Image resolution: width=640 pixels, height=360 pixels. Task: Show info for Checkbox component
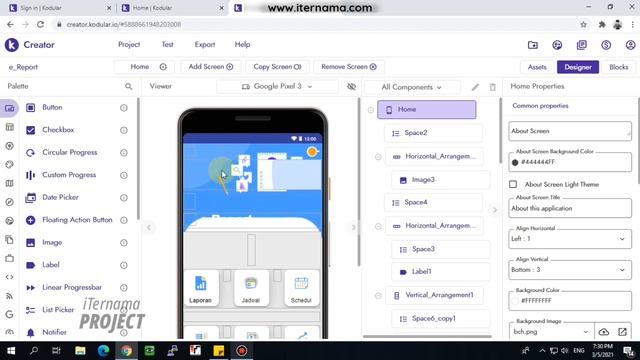click(x=124, y=130)
